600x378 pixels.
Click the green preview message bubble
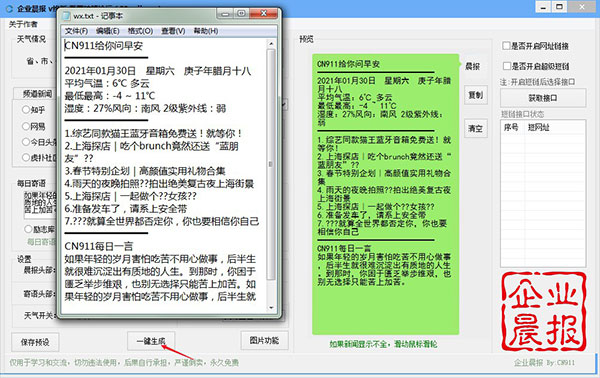(x=385, y=194)
